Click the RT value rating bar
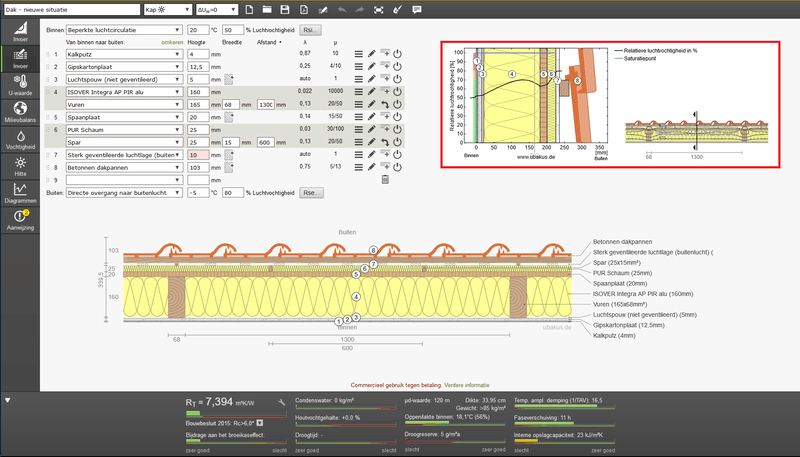The width and height of the screenshot is (800, 457). (236, 414)
